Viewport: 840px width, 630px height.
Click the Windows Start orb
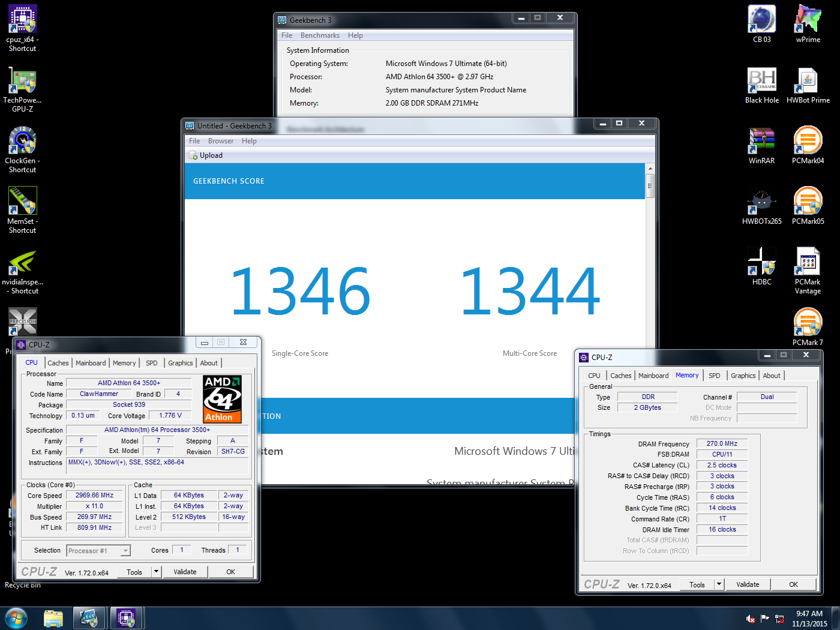[x=16, y=618]
